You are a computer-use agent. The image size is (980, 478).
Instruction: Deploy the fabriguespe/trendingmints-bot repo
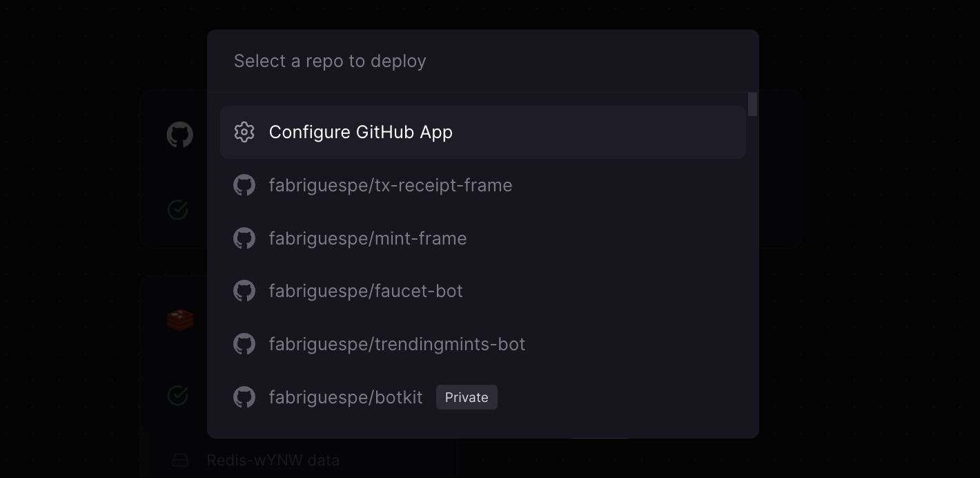tap(483, 344)
